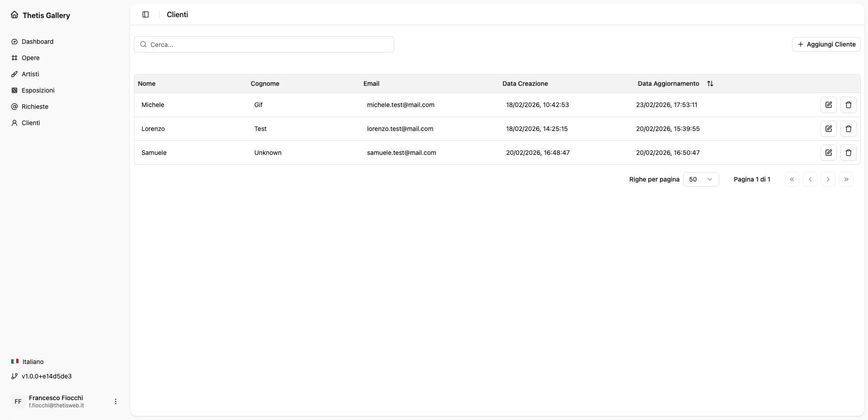The width and height of the screenshot is (868, 420).
Task: Open user menu three-dots for Francesco Fiocchi
Action: tap(116, 401)
